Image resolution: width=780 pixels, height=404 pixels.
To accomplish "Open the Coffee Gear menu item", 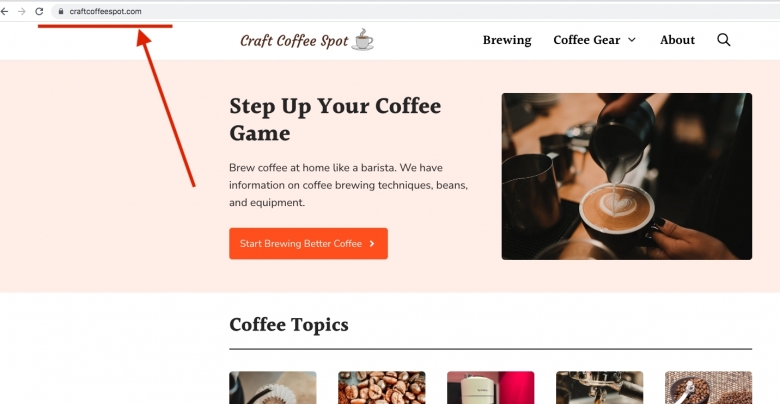I will pos(587,40).
